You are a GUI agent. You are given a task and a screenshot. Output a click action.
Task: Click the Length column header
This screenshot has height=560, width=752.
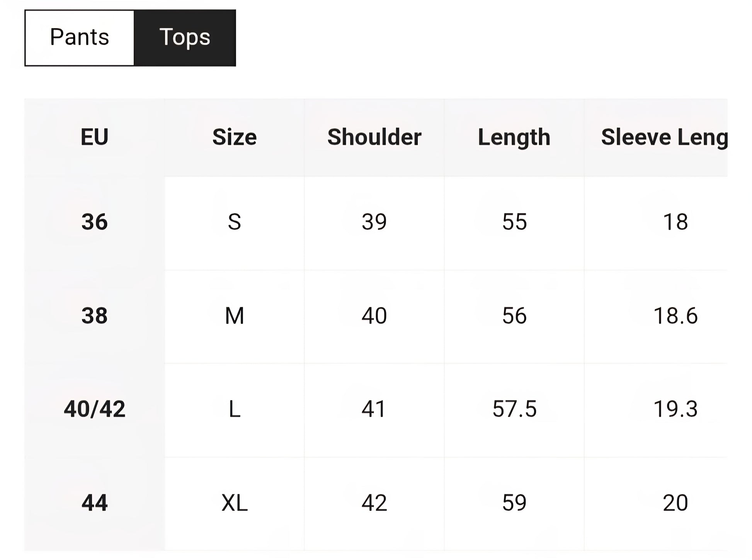514,137
